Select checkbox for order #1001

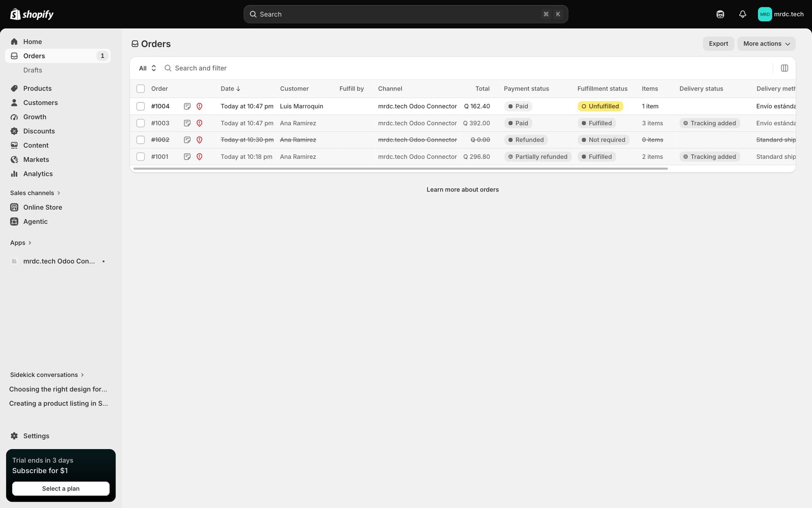140,157
